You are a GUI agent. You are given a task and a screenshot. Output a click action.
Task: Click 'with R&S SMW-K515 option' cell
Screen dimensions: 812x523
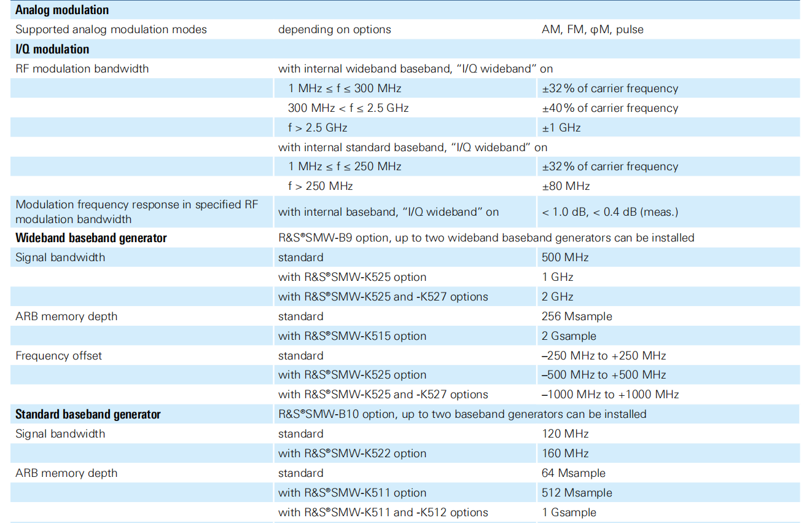[352, 336]
